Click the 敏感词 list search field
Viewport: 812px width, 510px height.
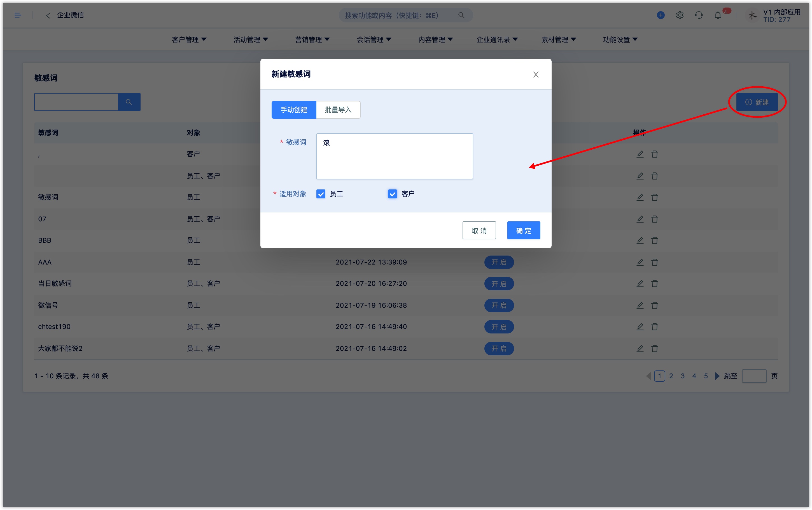click(76, 102)
